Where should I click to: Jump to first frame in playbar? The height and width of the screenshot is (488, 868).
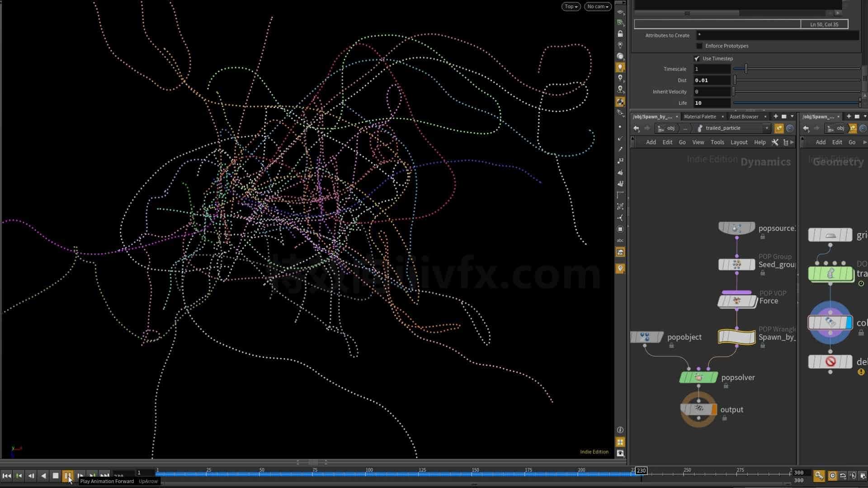click(6, 475)
